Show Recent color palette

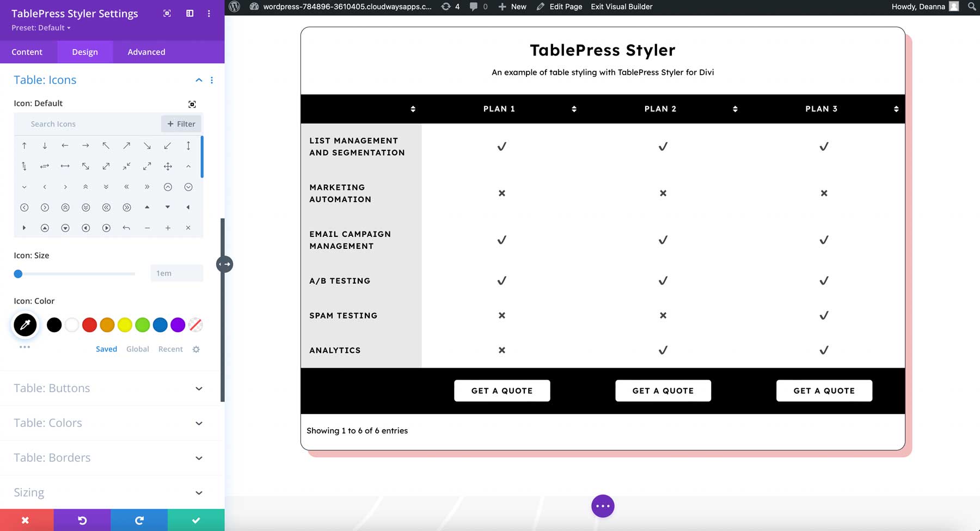click(170, 349)
